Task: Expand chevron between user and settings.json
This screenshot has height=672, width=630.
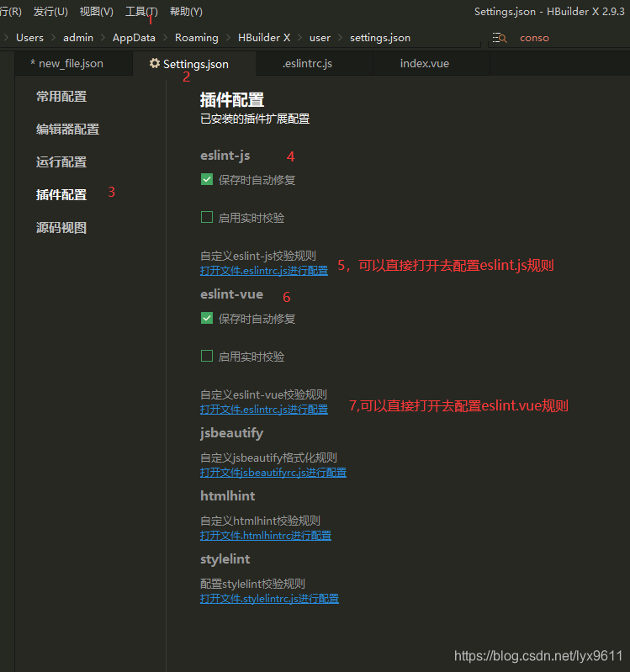Action: [x=341, y=38]
